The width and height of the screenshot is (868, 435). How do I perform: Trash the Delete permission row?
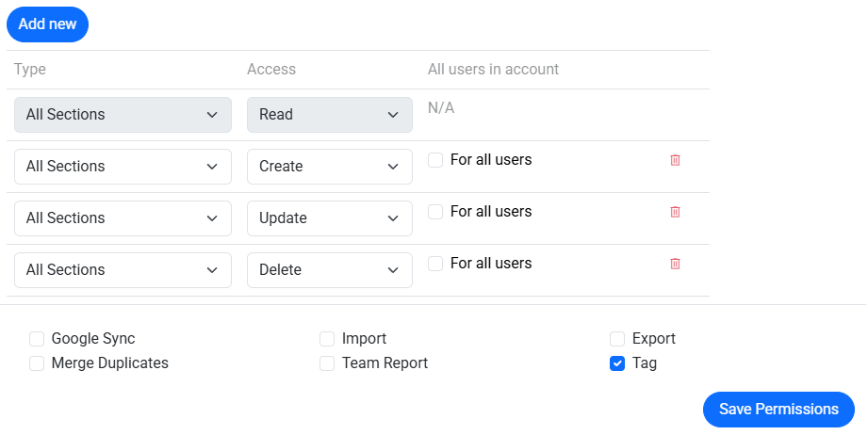coord(675,264)
